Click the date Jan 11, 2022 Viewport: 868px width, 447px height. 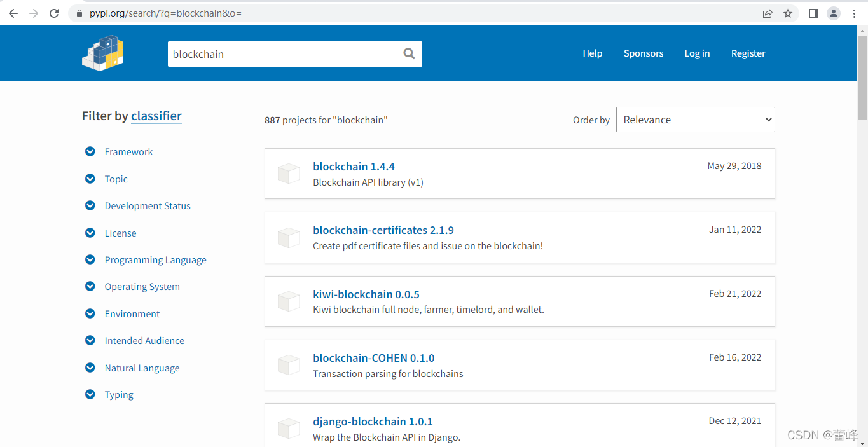(x=735, y=230)
